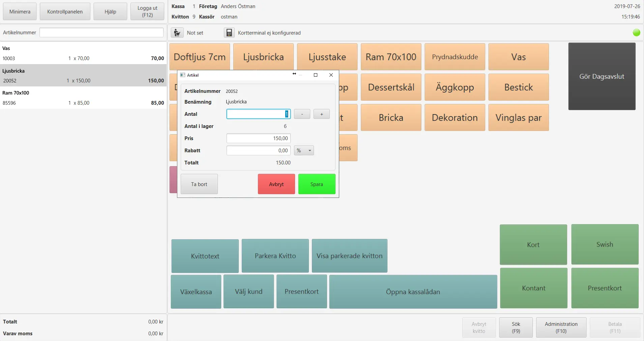Close the Artikel dialog with X
The width and height of the screenshot is (644, 341).
[x=331, y=75]
